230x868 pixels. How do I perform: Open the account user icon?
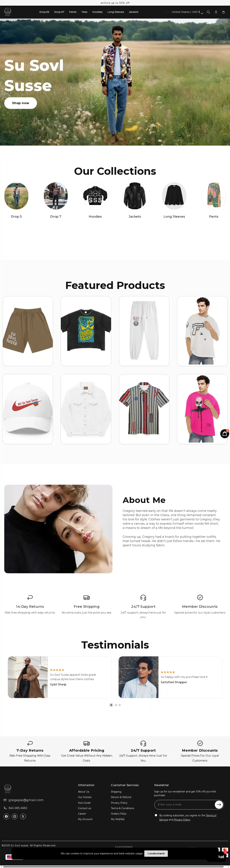tap(216, 12)
